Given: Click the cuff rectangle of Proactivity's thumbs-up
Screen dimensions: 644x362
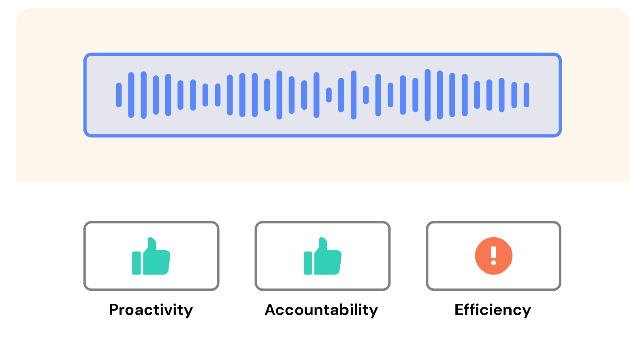Looking at the screenshot, I should [137, 263].
